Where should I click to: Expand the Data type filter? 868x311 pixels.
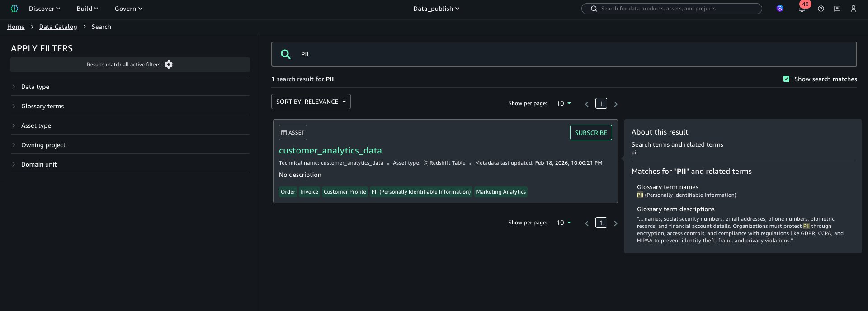[x=35, y=87]
